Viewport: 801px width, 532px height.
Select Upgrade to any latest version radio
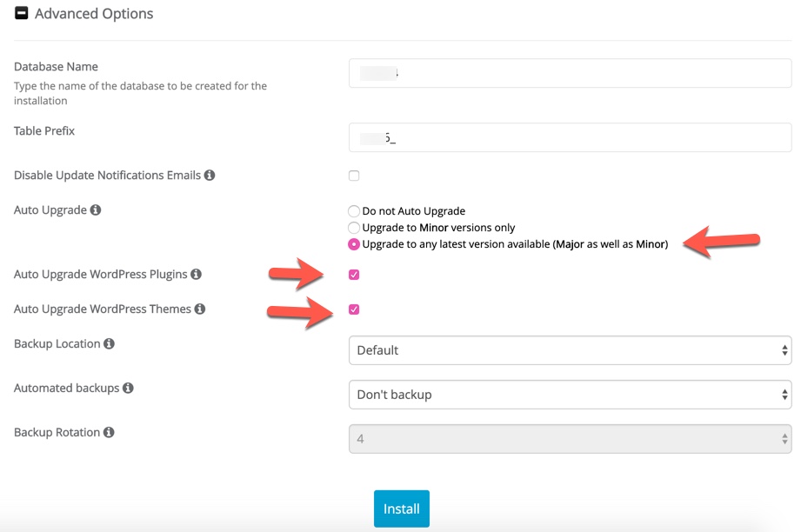[353, 244]
